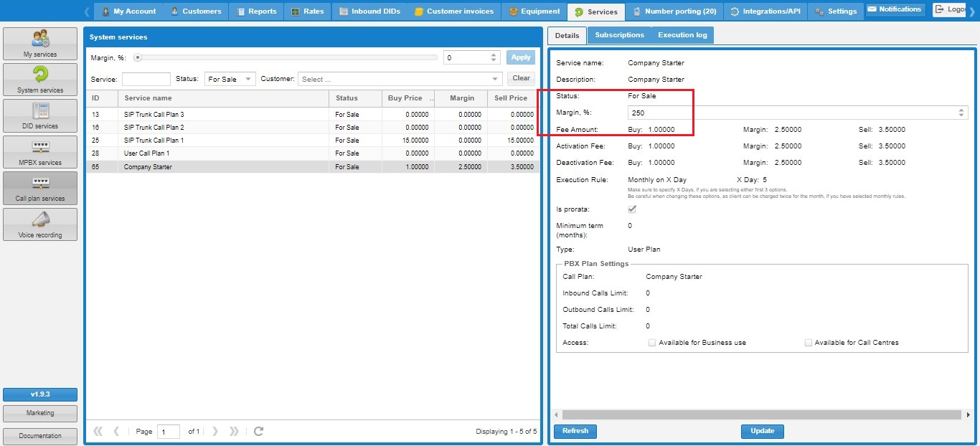
Task: Open the Customer invoices tab
Action: point(453,11)
